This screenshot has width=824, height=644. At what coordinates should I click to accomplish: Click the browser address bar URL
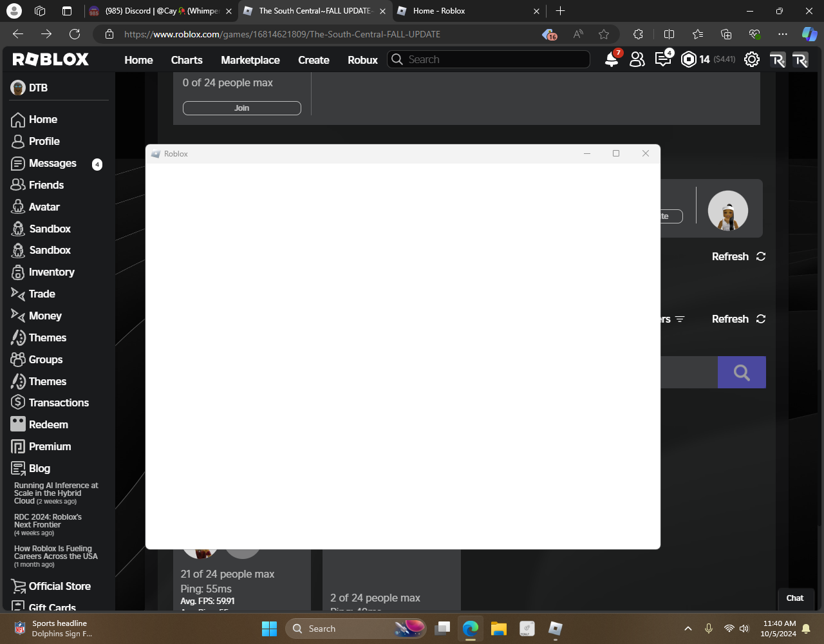(282, 34)
